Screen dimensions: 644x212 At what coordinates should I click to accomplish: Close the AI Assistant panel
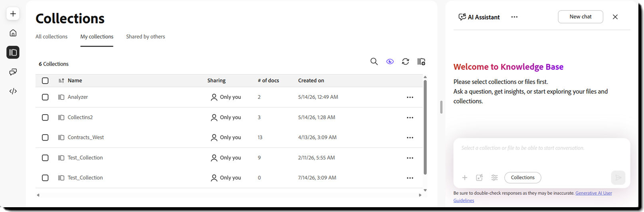click(x=615, y=17)
